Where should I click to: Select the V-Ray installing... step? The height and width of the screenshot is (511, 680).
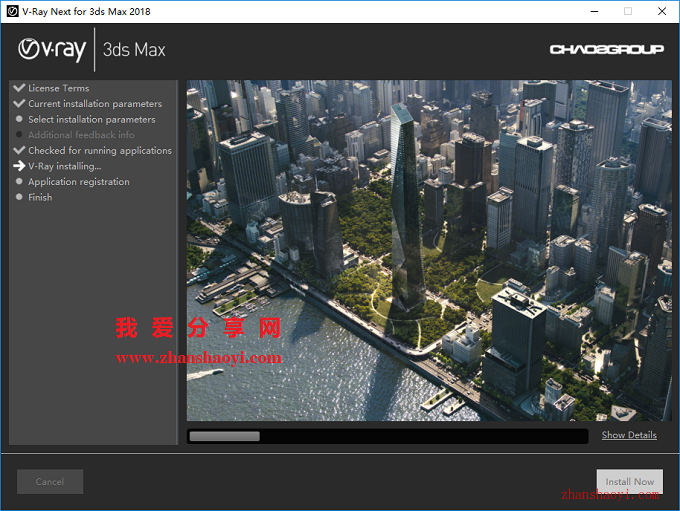tap(65, 166)
